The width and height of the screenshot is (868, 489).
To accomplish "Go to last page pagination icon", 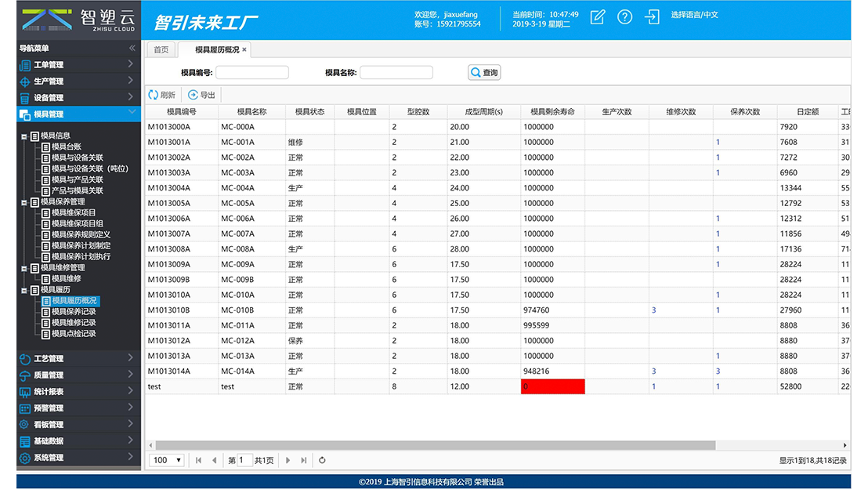I will tap(304, 461).
